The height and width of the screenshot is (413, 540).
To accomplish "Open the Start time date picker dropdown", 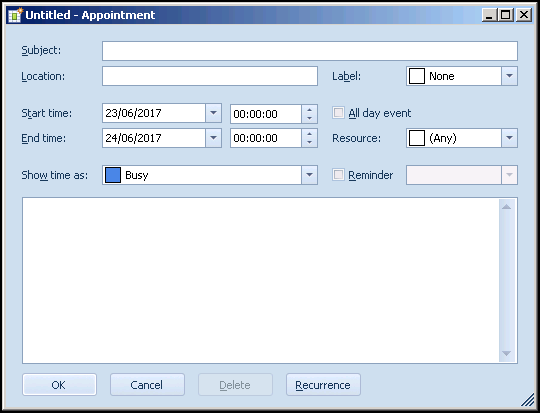I will pos(213,113).
